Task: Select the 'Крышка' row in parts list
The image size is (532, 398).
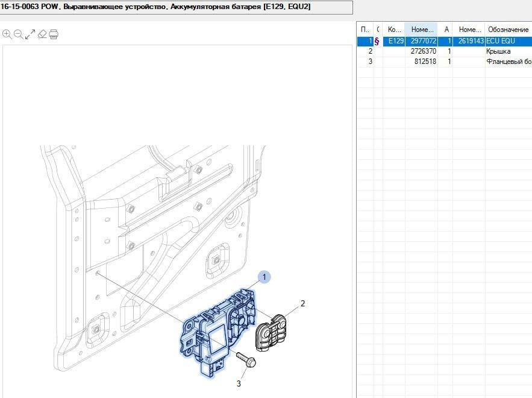Action: point(498,51)
